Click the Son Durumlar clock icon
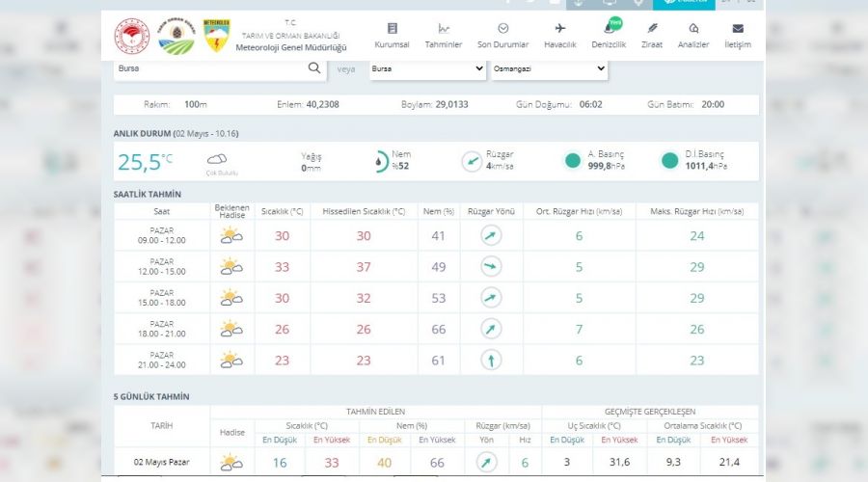This screenshot has width=868, height=482. point(502,29)
